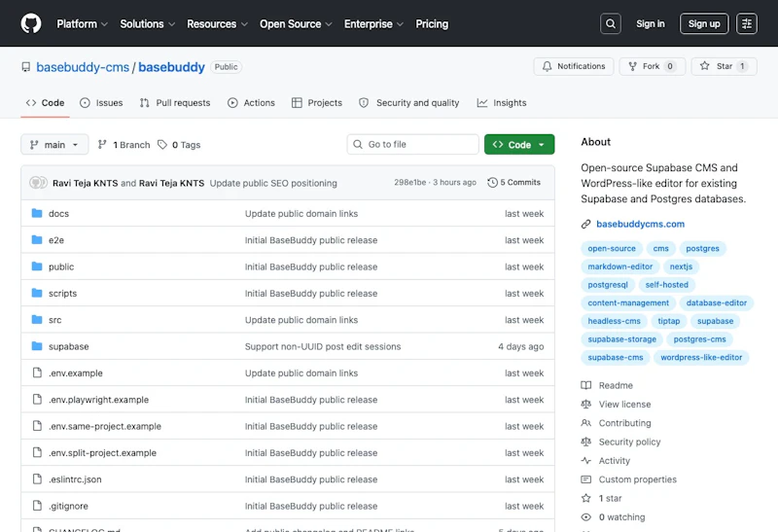
Task: Click the Star icon button
Action: click(x=704, y=66)
